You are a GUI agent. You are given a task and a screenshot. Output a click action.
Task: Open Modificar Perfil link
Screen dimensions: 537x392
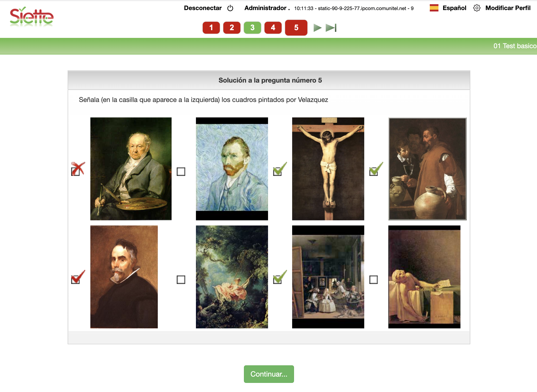[x=508, y=8]
